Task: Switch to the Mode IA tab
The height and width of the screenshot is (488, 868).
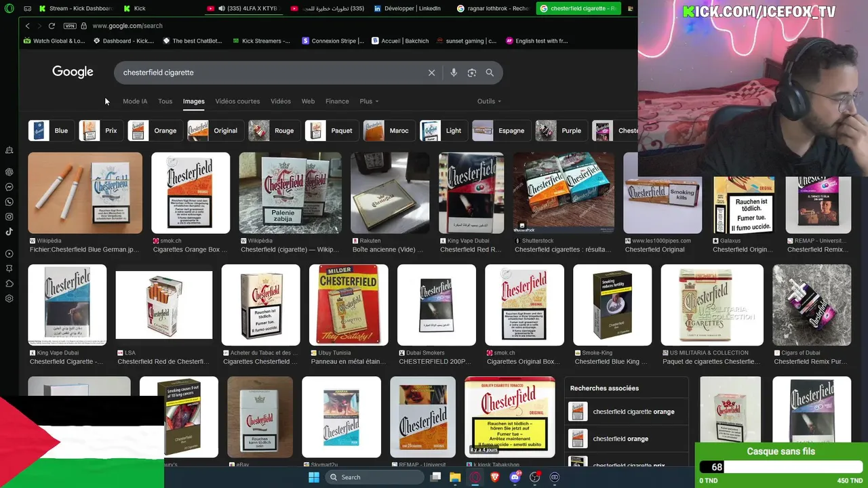Action: tap(135, 101)
